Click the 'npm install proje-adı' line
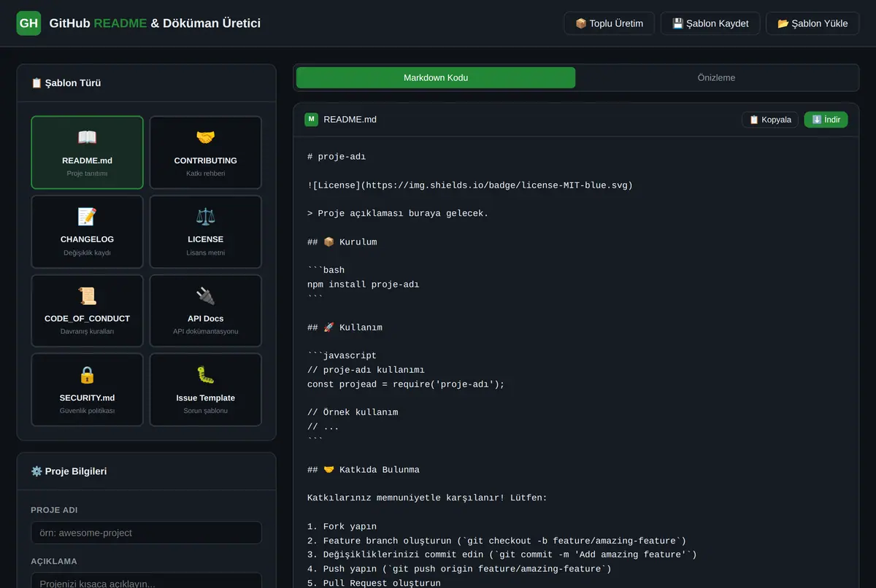This screenshot has width=876, height=588. [364, 285]
